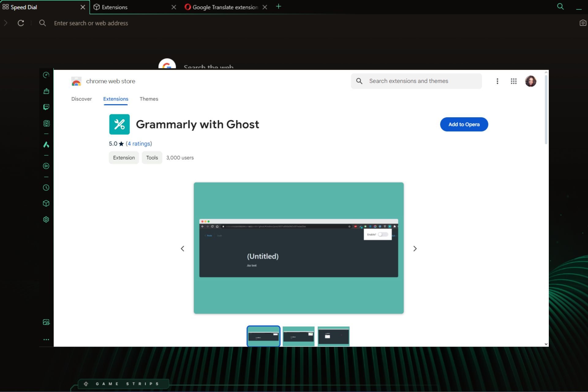Select the second screenshot thumbnail
The image size is (588, 392).
(298, 336)
